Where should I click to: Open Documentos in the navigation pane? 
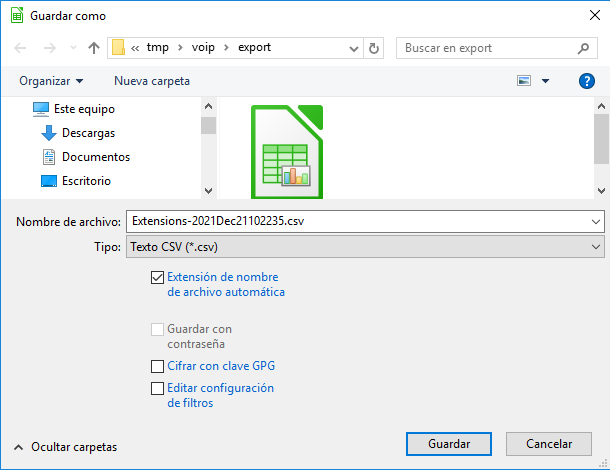coord(95,157)
